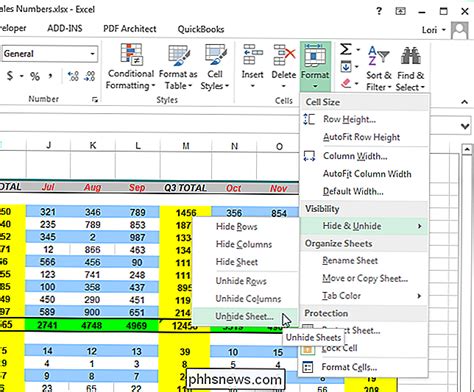Select the Q3 TOTAL header cell
Viewport: 474px width, 392px height.
coord(185,188)
